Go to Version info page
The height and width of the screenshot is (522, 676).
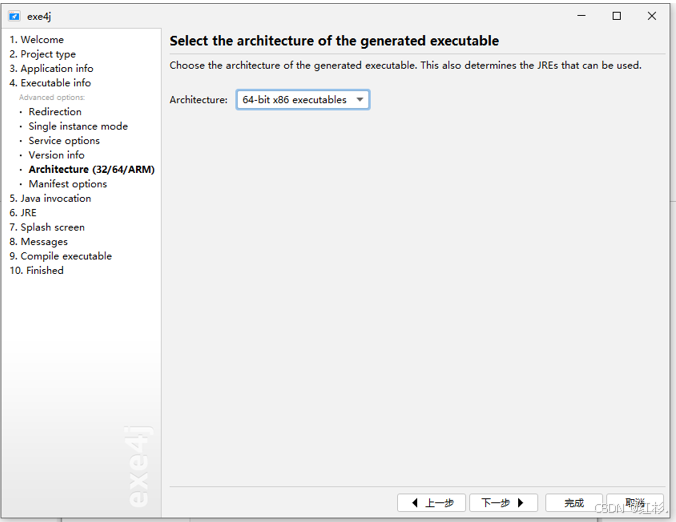(56, 155)
